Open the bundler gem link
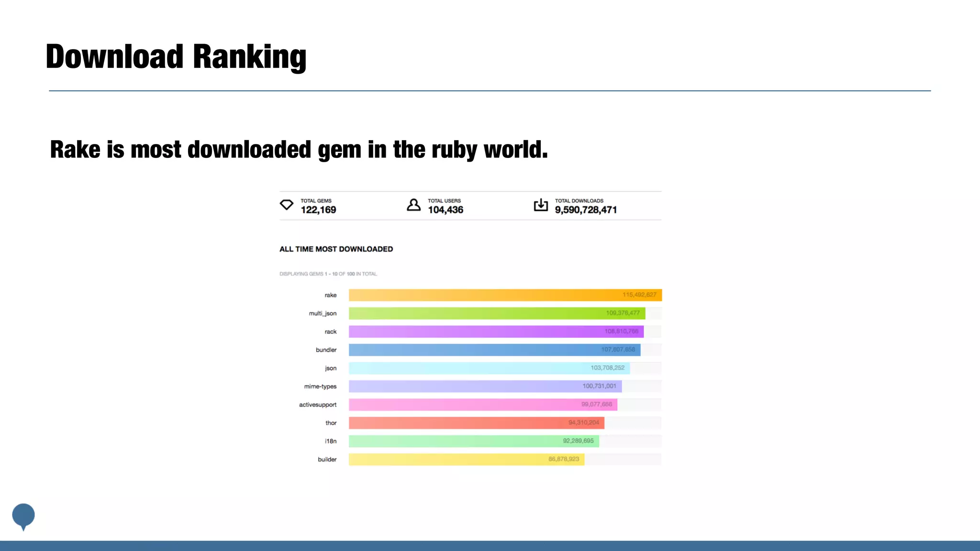This screenshot has height=551, width=980. tap(326, 350)
